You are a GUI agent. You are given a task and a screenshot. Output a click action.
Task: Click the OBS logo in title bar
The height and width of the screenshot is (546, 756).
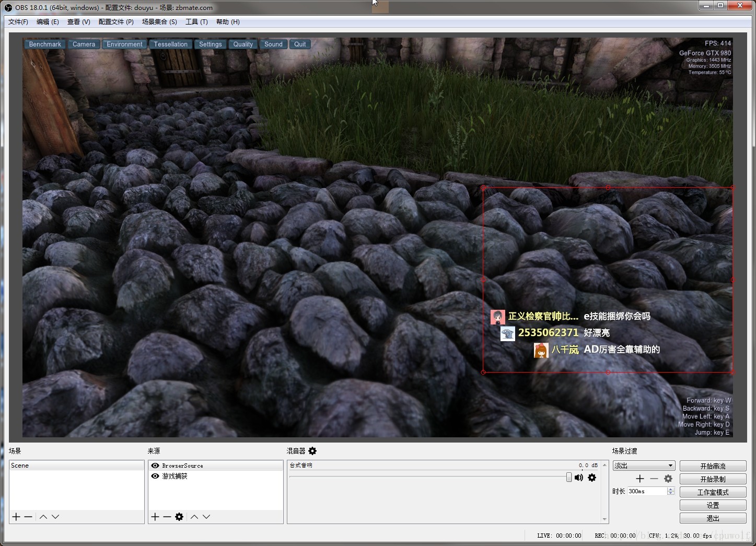(x=8, y=7)
